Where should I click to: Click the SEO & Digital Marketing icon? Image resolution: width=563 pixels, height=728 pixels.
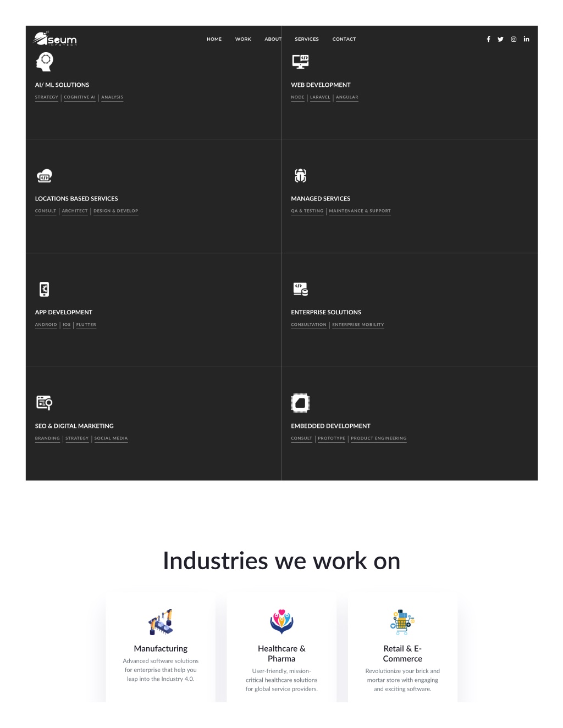45,403
